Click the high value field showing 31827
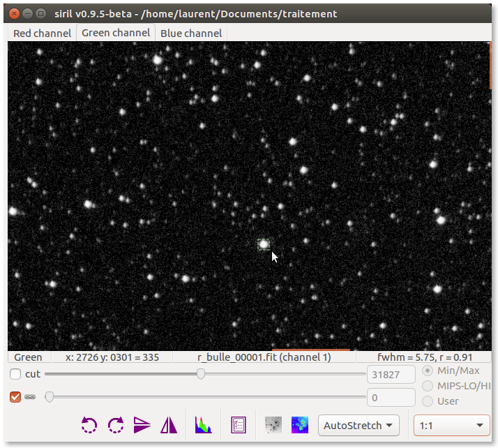The height and width of the screenshot is (448, 498). tap(391, 375)
